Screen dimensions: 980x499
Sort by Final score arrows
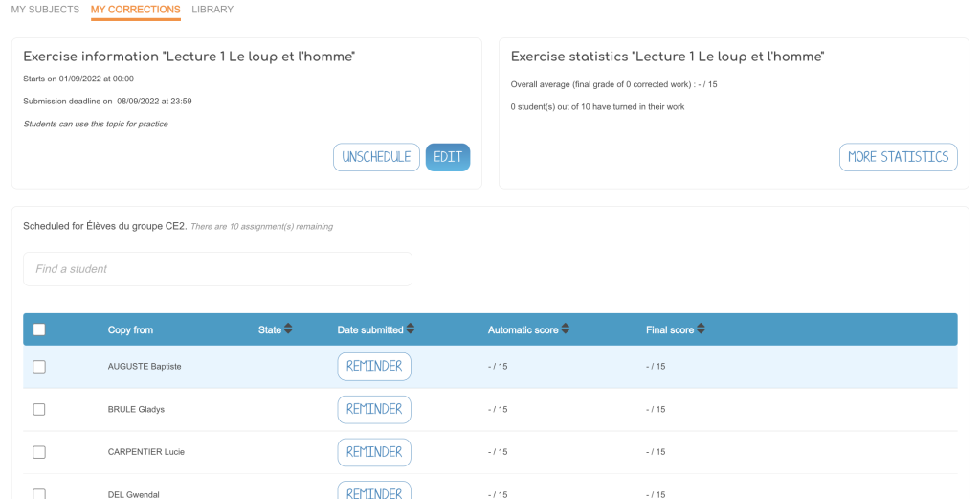(x=701, y=329)
